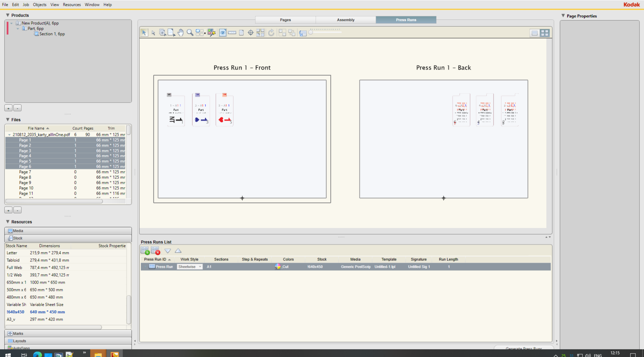Click the remove file minus button
Image resolution: width=644 pixels, height=357 pixels.
tap(17, 210)
